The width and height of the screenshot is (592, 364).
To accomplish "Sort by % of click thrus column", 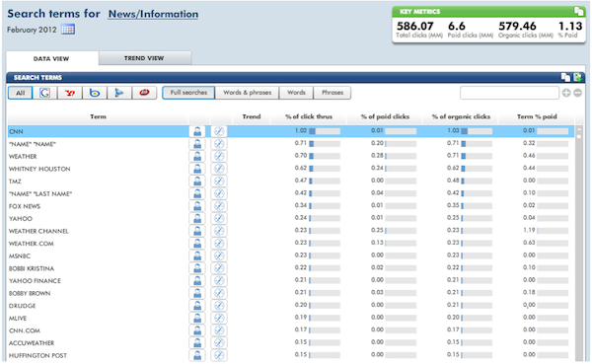I will coord(309,116).
